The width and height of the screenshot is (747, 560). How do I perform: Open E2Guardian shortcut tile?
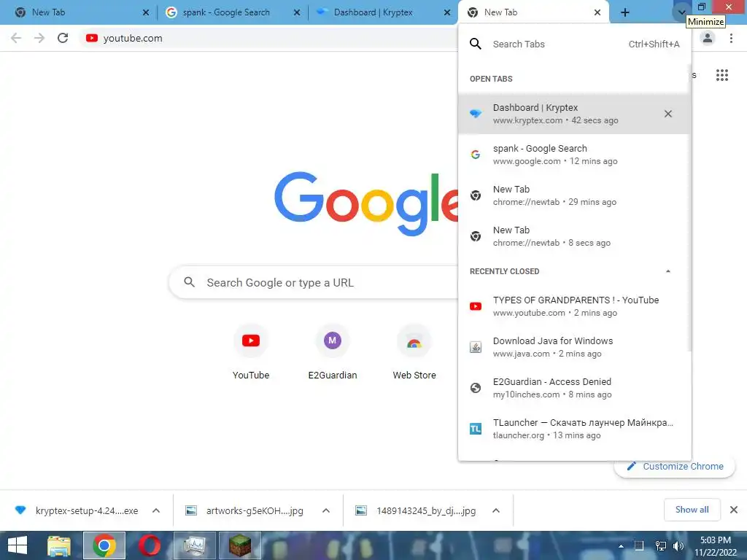pos(333,352)
